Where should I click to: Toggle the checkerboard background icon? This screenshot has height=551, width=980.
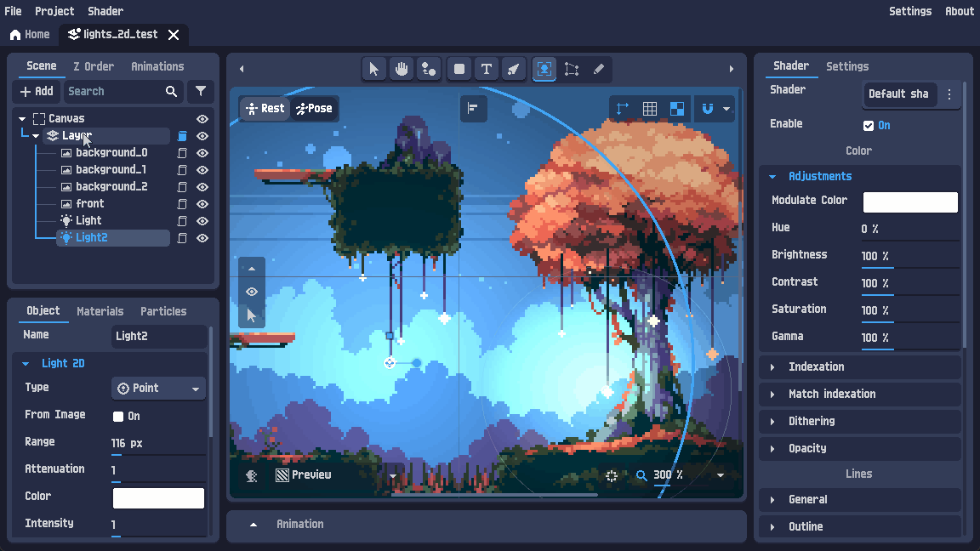(x=677, y=109)
